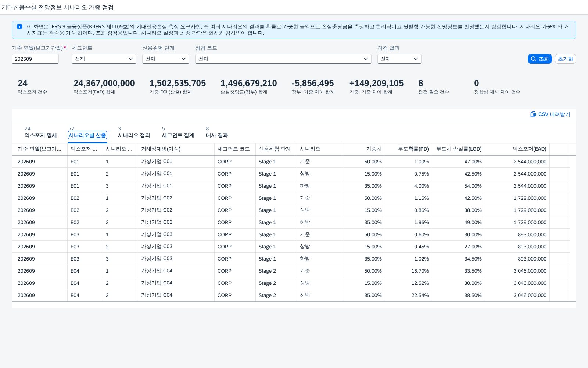
Task: Click the 신용위험 단계 column header in table
Action: [x=276, y=149]
